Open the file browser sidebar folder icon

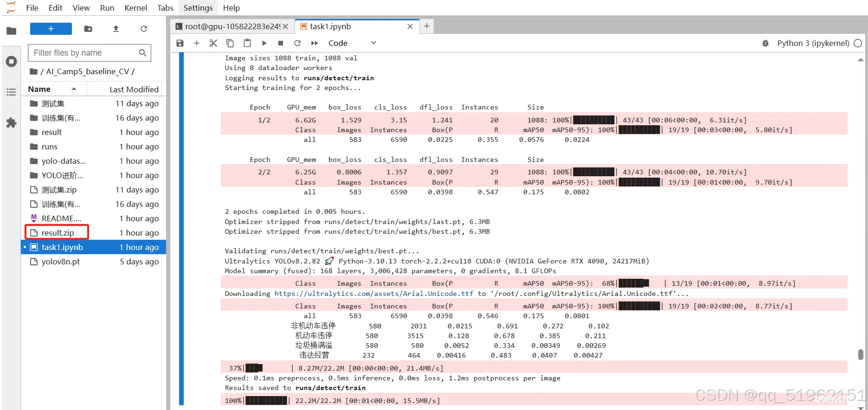[x=12, y=31]
